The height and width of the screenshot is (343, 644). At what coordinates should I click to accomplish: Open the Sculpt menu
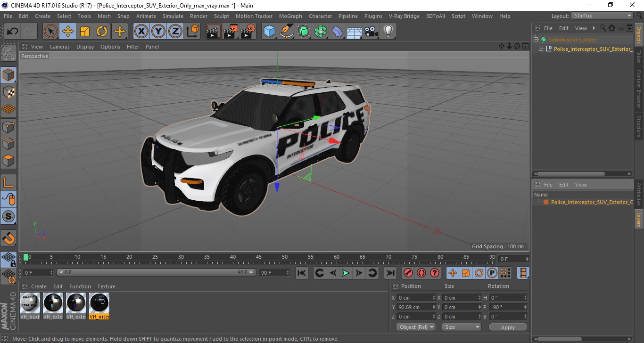coord(222,16)
